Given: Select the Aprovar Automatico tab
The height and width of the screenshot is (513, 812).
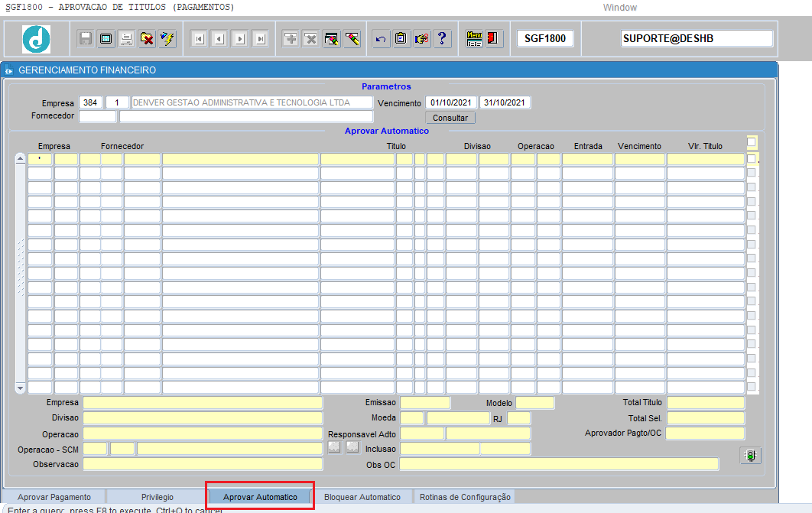Looking at the screenshot, I should coord(260,497).
